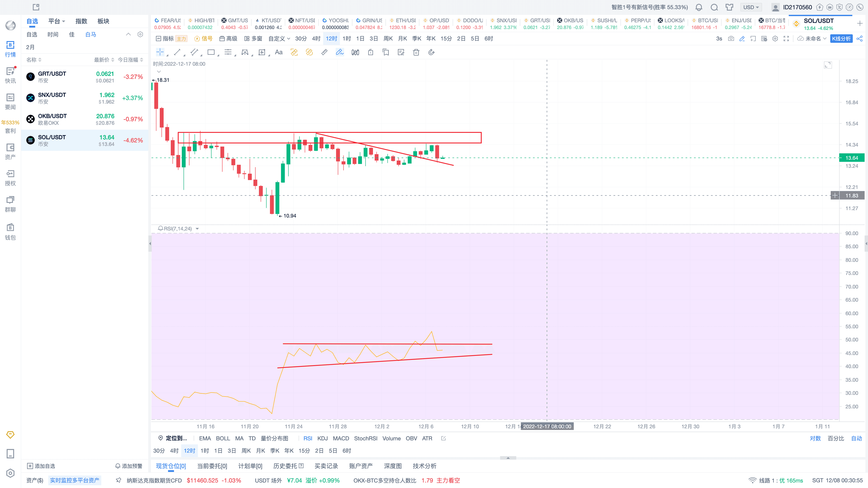The width and height of the screenshot is (868, 488).
Task: Open the notification bell
Action: click(x=699, y=7)
